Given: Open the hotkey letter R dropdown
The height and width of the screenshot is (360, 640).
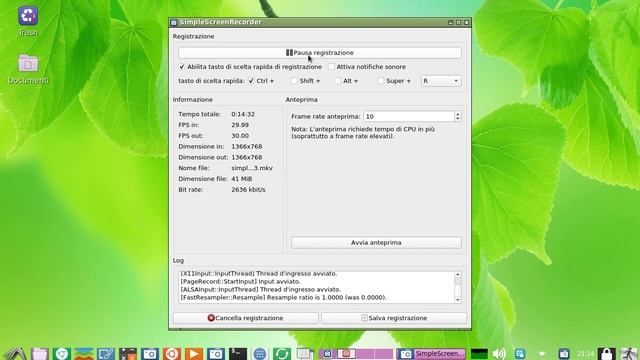Looking at the screenshot, I should (441, 81).
